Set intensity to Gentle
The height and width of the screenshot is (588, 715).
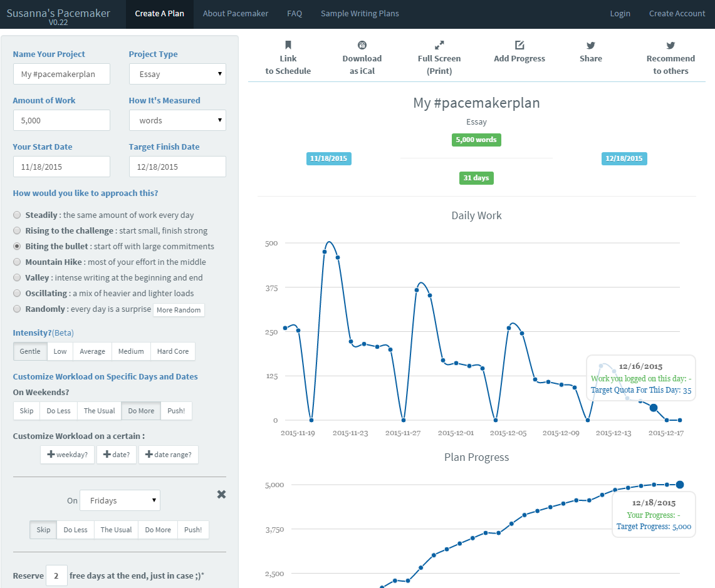point(30,351)
